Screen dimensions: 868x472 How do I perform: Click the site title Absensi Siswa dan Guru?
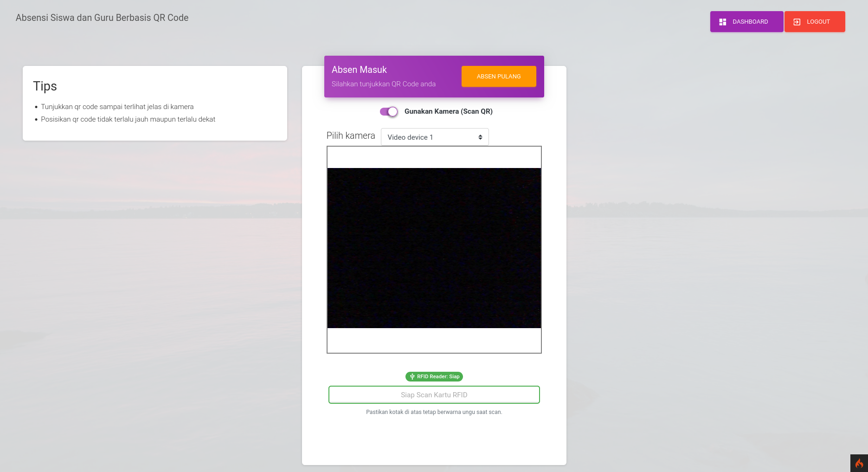coord(102,18)
